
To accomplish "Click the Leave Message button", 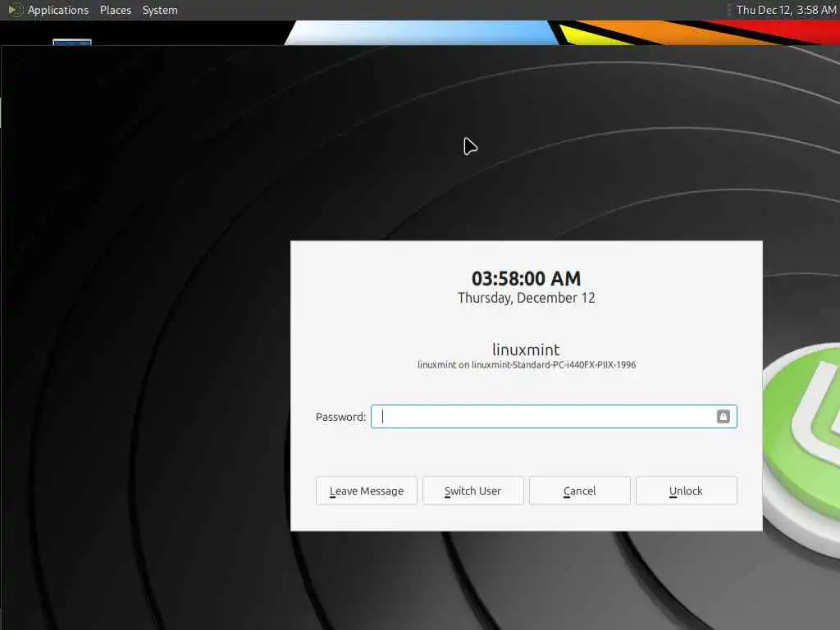I will (367, 491).
